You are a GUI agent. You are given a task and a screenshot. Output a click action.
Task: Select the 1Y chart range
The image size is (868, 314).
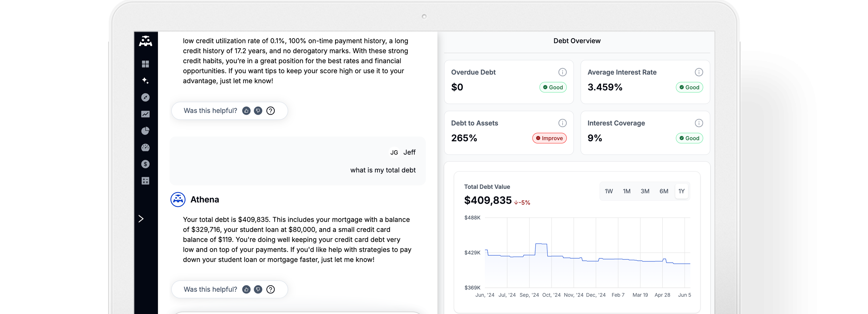tap(681, 191)
